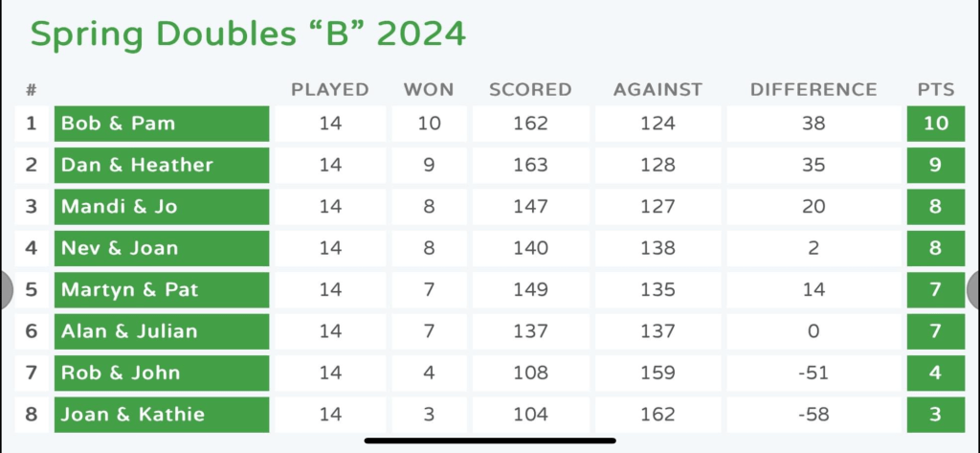Click the Bob & Pam team name

pos(118,124)
